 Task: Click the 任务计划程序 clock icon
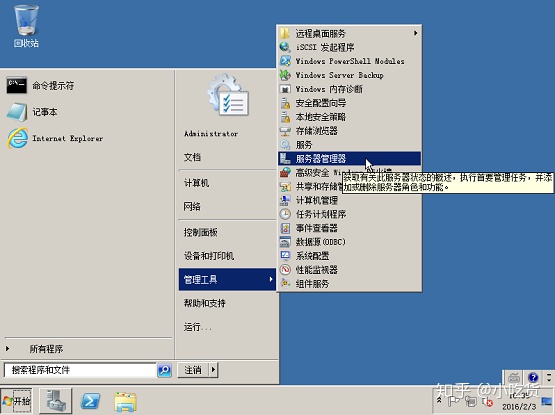(x=285, y=214)
